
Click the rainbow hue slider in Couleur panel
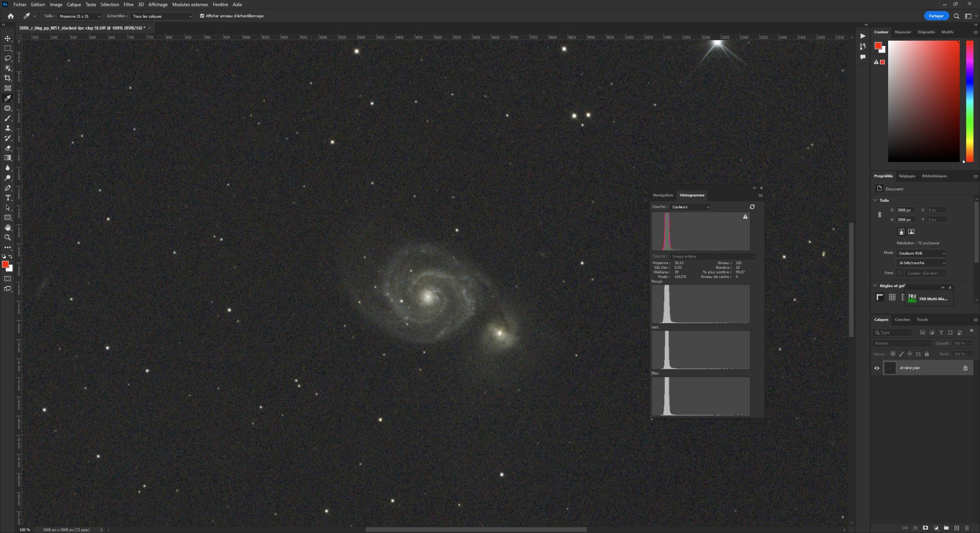pyautogui.click(x=969, y=101)
